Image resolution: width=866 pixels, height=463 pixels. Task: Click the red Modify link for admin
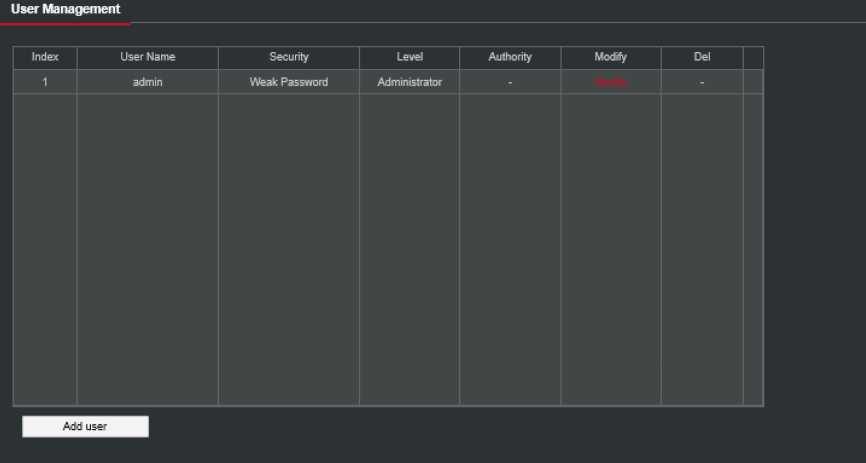(610, 82)
